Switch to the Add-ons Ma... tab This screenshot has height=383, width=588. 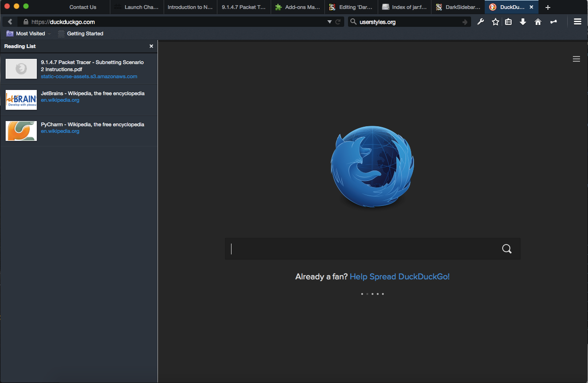tap(298, 7)
